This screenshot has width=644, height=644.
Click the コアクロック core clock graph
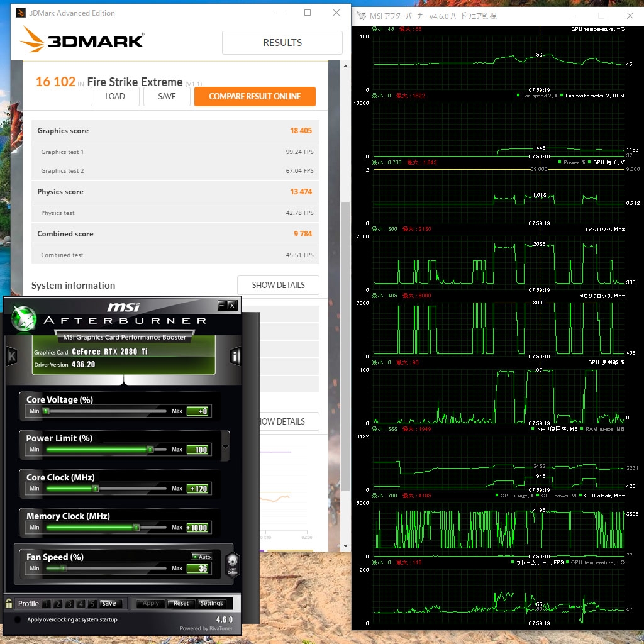coord(498,264)
